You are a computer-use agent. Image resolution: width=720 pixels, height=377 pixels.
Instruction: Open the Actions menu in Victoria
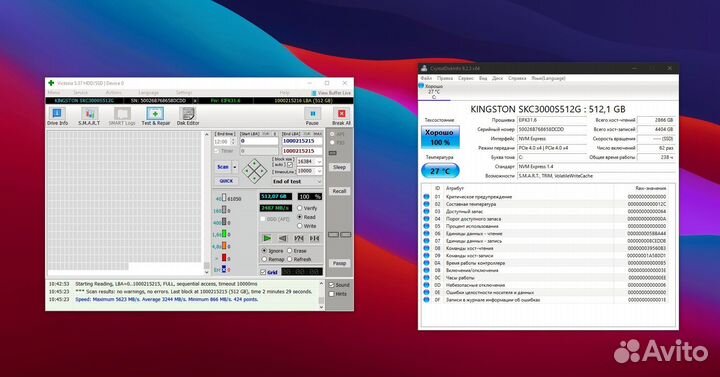113,93
